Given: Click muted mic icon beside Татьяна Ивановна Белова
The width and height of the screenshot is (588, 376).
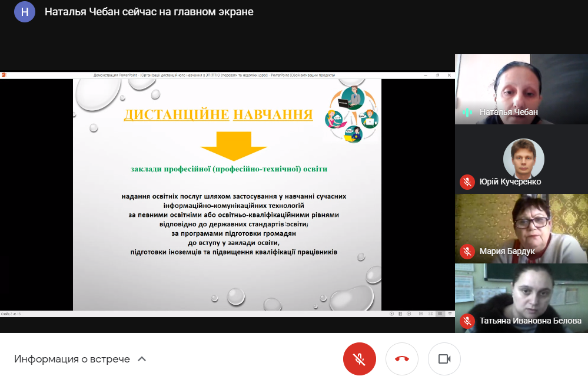Looking at the screenshot, I should pos(467,321).
